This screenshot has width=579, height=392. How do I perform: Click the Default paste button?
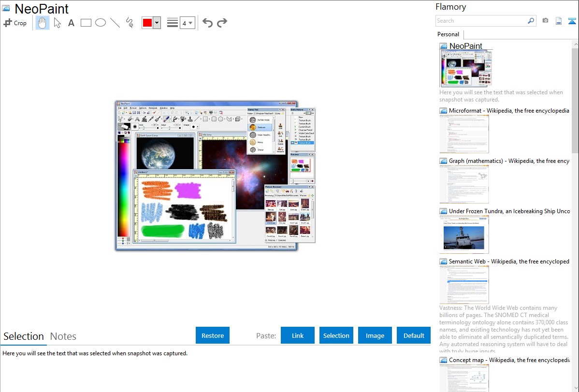point(414,335)
